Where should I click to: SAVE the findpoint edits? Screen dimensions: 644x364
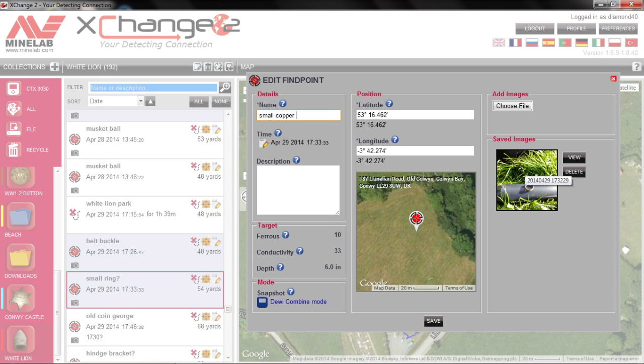pyautogui.click(x=433, y=321)
